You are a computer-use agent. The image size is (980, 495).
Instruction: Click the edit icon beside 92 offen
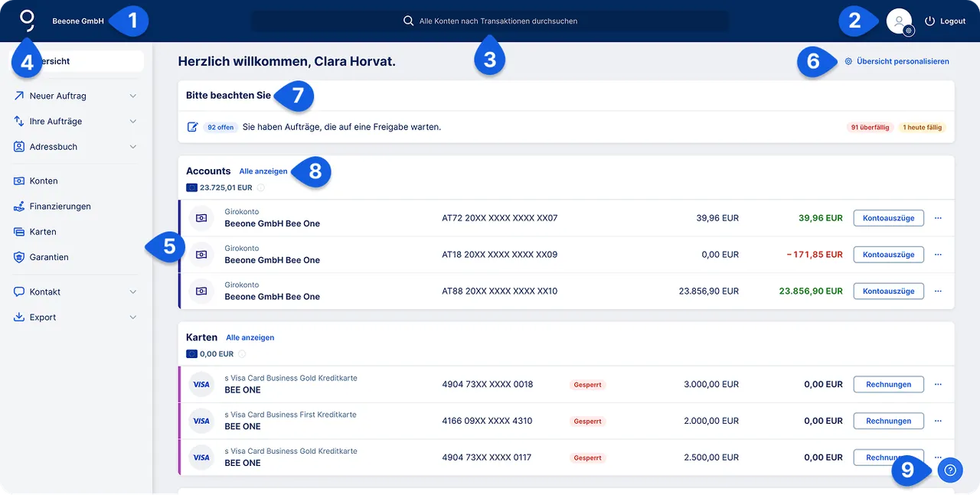pyautogui.click(x=193, y=127)
